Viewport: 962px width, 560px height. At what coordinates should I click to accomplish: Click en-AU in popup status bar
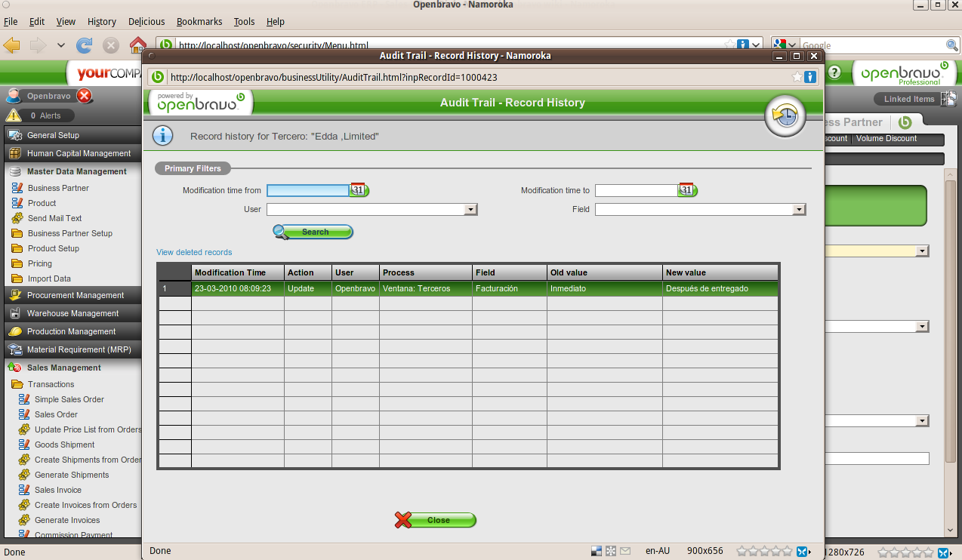pyautogui.click(x=658, y=551)
